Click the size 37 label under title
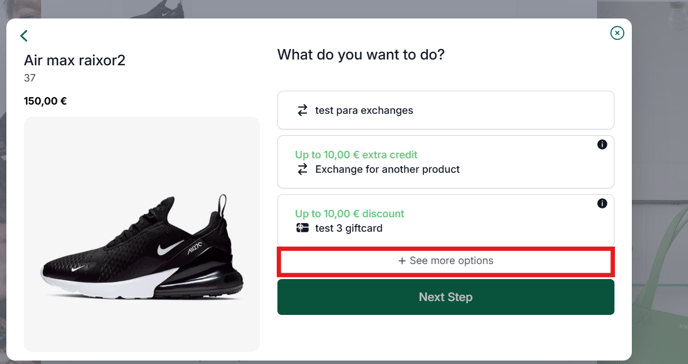688x364 pixels. 29,78
